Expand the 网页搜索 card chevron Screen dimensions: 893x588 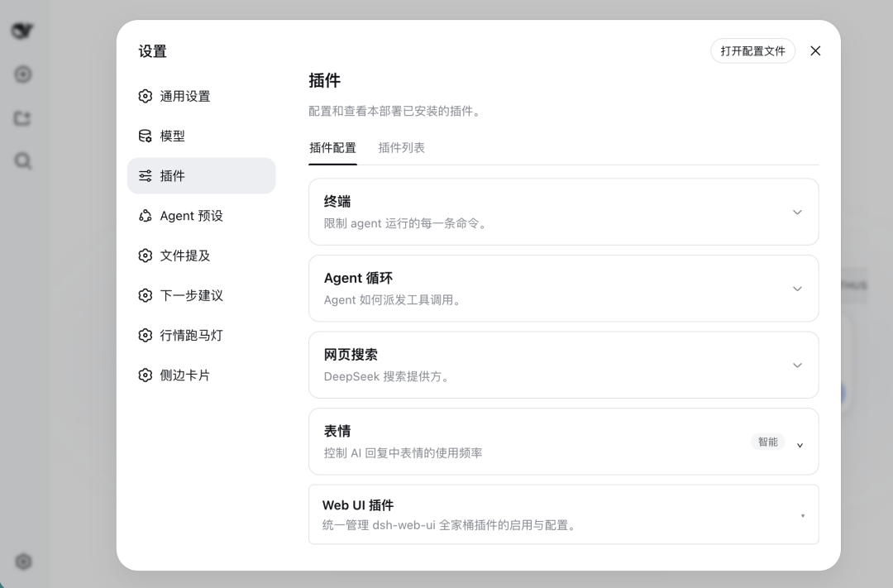[x=797, y=366]
